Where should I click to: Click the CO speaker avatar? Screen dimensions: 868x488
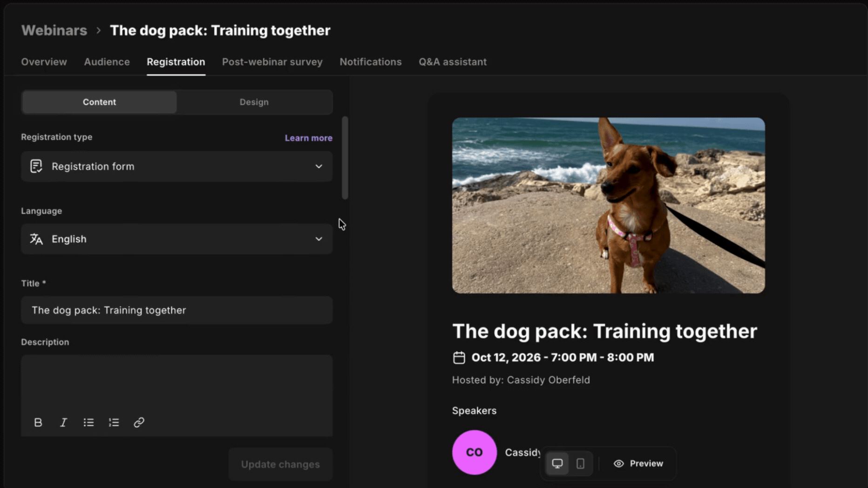474,452
